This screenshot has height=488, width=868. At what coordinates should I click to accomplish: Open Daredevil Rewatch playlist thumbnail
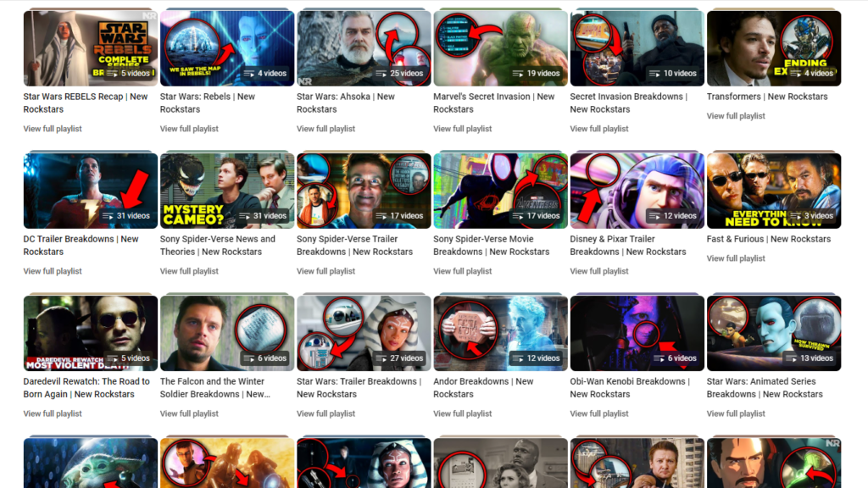click(x=90, y=333)
